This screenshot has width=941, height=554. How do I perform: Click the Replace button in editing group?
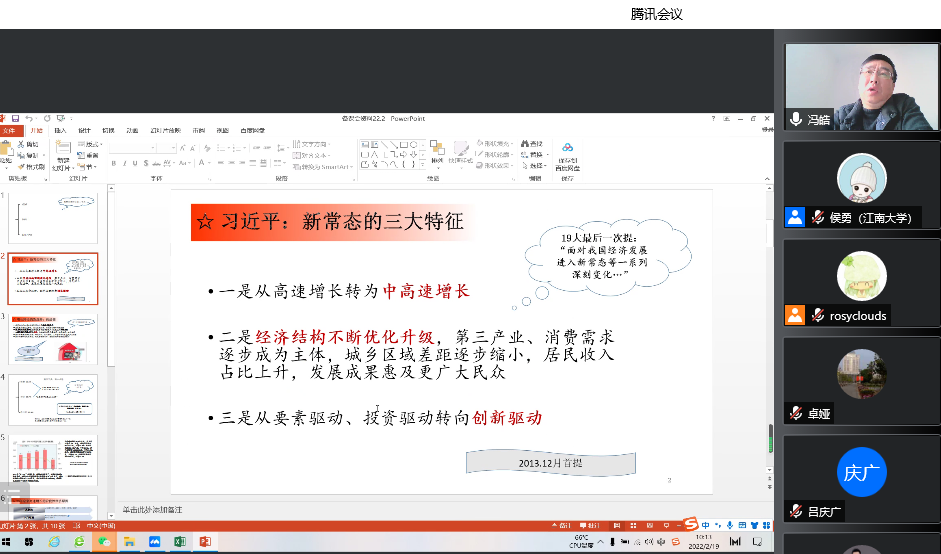pos(537,155)
